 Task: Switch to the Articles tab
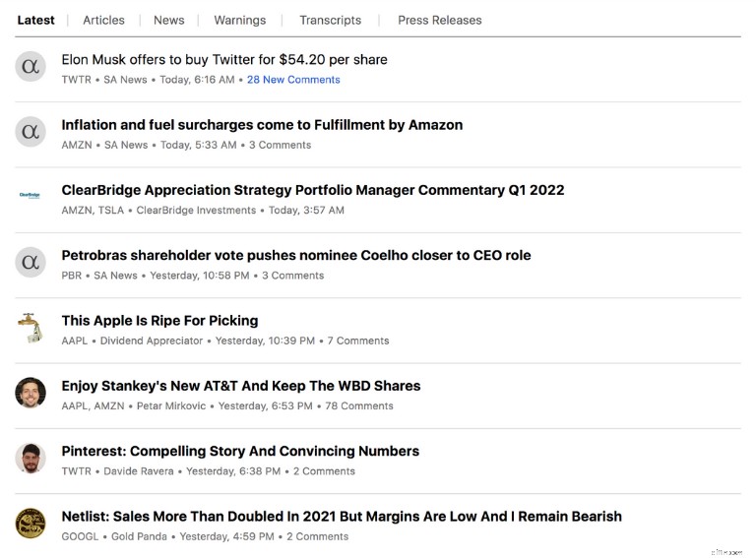[x=103, y=21]
